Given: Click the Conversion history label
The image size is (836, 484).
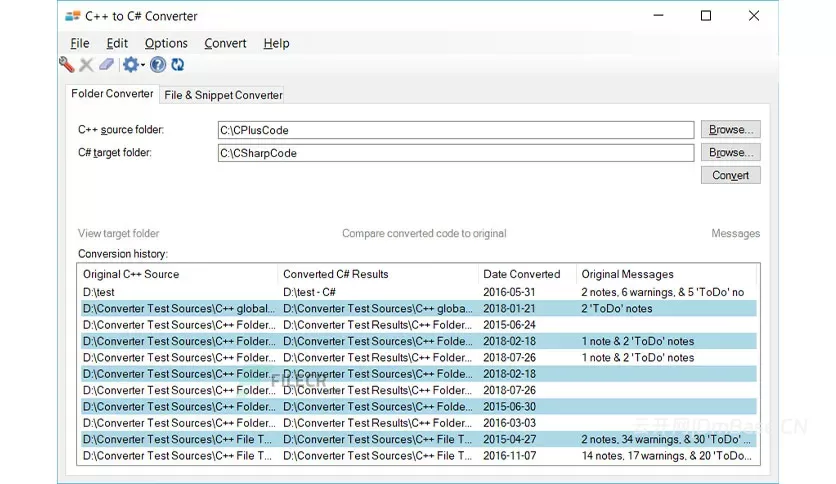Looking at the screenshot, I should coord(123,254).
